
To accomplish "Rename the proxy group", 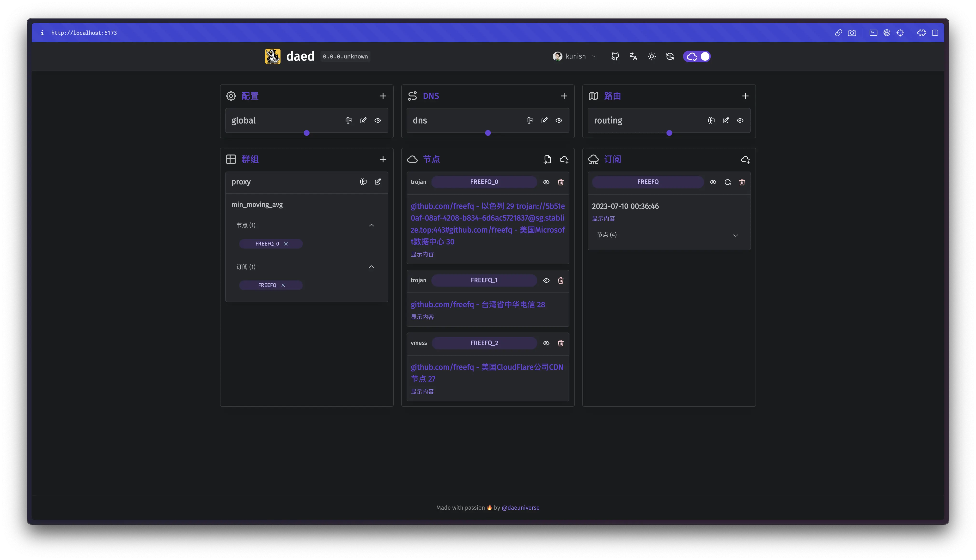I will tap(363, 182).
